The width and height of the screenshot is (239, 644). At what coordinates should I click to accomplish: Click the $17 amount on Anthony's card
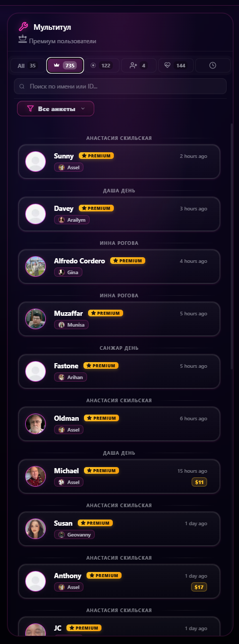[x=199, y=587]
